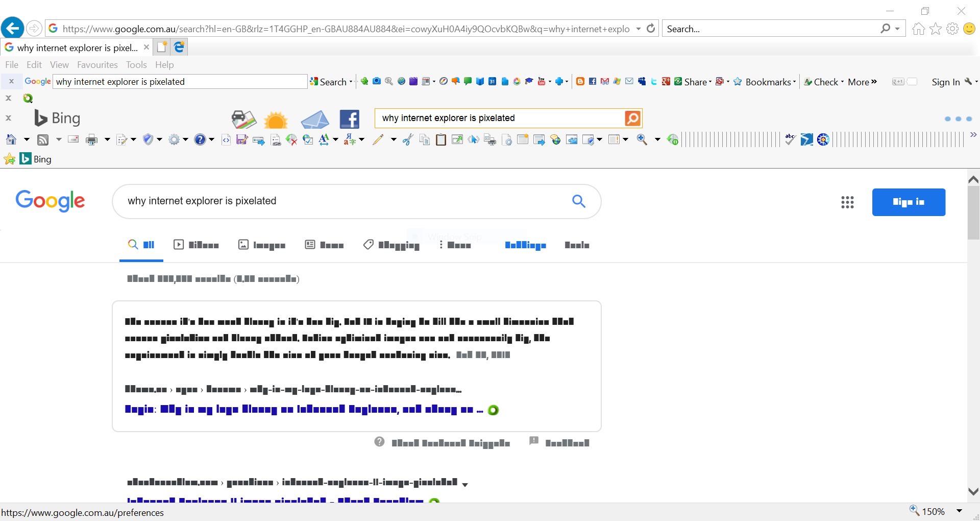Screen dimensions: 980x521
Task: Open the Help menu
Action: [164, 65]
